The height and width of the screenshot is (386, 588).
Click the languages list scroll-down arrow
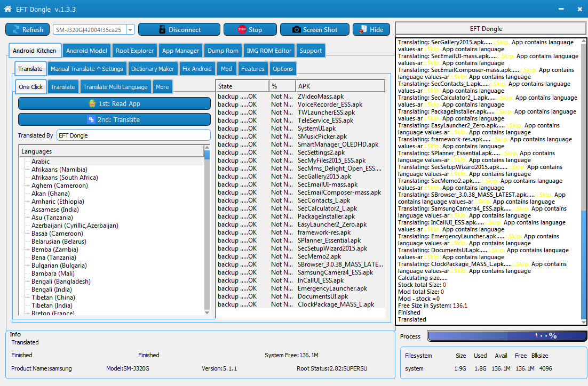(x=207, y=312)
